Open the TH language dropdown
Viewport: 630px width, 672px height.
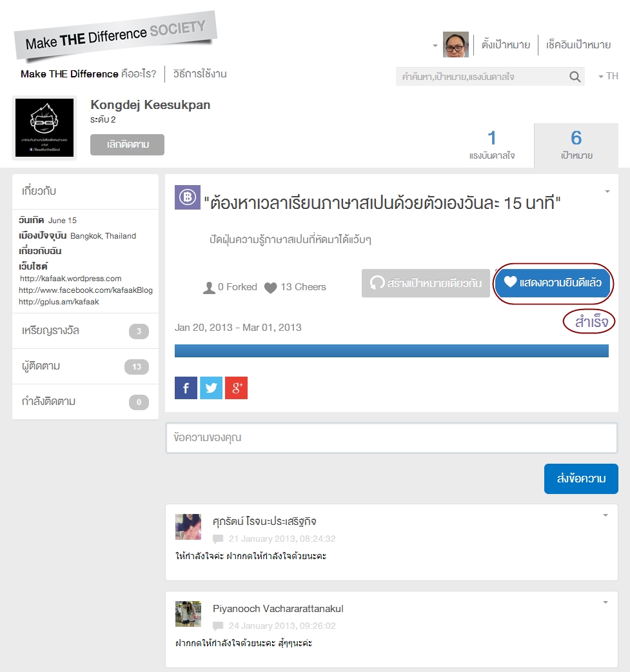point(608,76)
